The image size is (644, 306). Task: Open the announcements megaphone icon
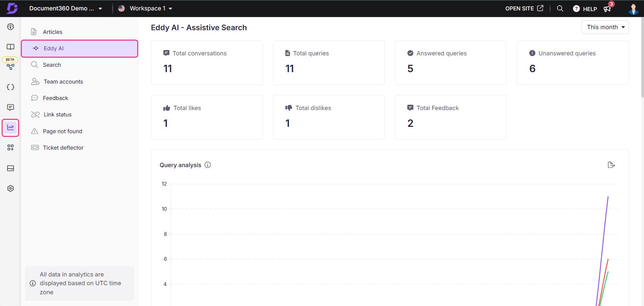coord(607,9)
